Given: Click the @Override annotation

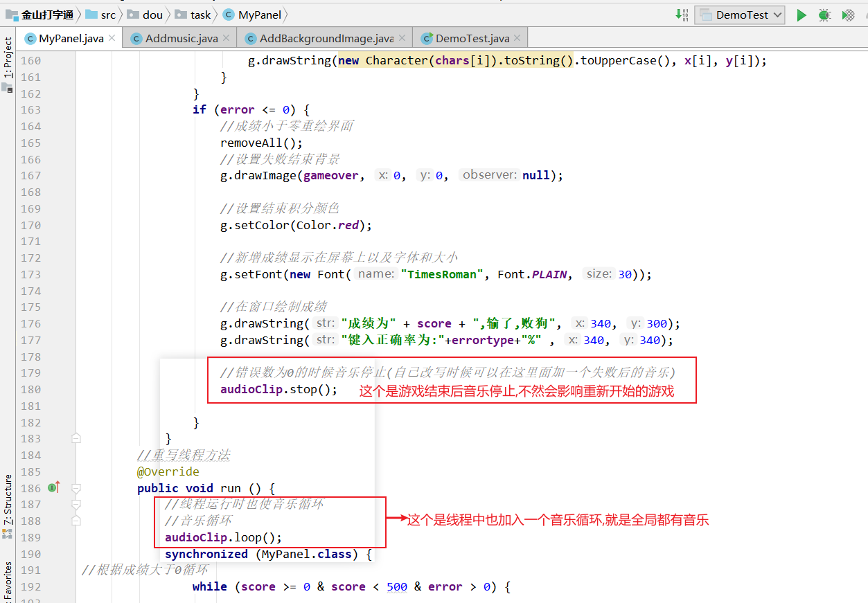Looking at the screenshot, I should (x=168, y=472).
